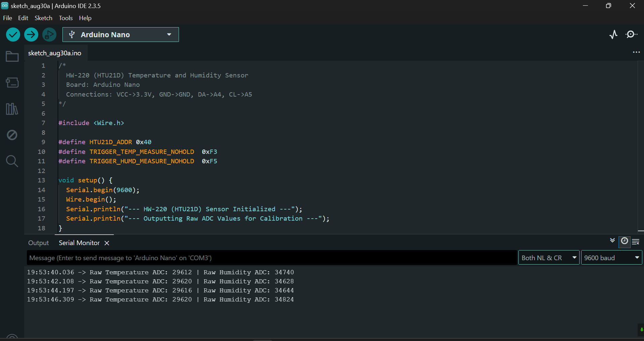Image resolution: width=644 pixels, height=341 pixels.
Task: Click the Serial.begin(9600) line
Action: click(x=103, y=190)
